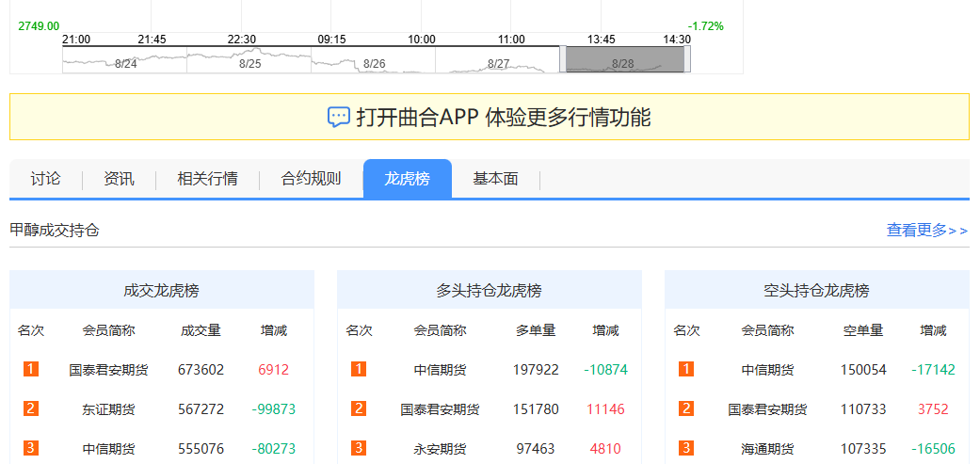The height and width of the screenshot is (464, 980).
Task: Click the 增减 value 6912
Action: tap(274, 370)
